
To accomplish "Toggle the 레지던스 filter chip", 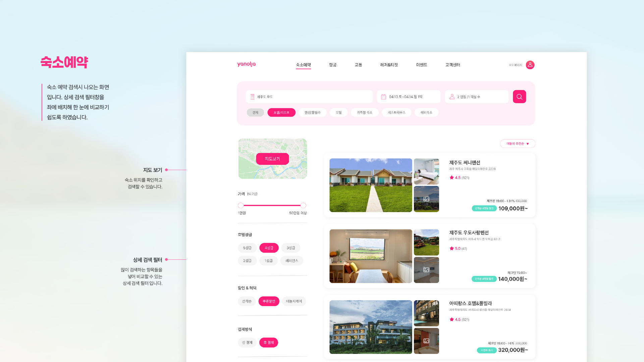I will tap(291, 260).
